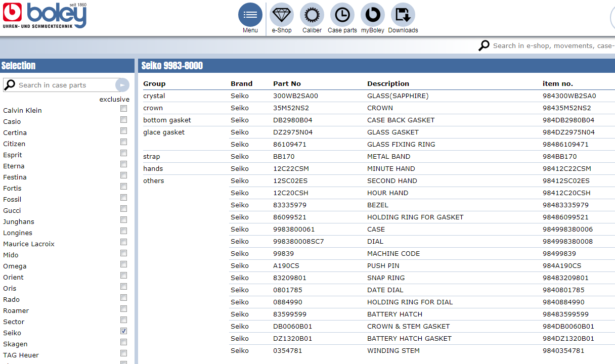The height and width of the screenshot is (364, 615).
Task: Click the Caliber gear icon
Action: click(x=312, y=15)
